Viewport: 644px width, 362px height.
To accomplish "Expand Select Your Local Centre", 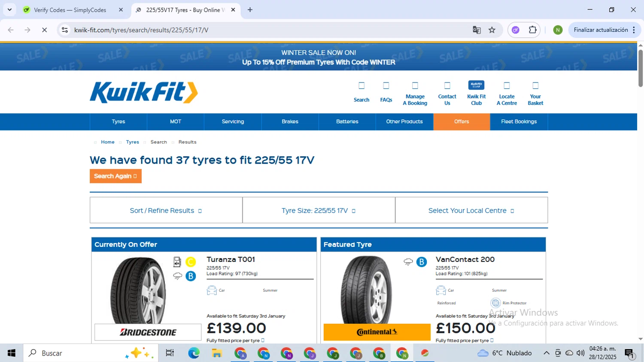I will (x=471, y=210).
